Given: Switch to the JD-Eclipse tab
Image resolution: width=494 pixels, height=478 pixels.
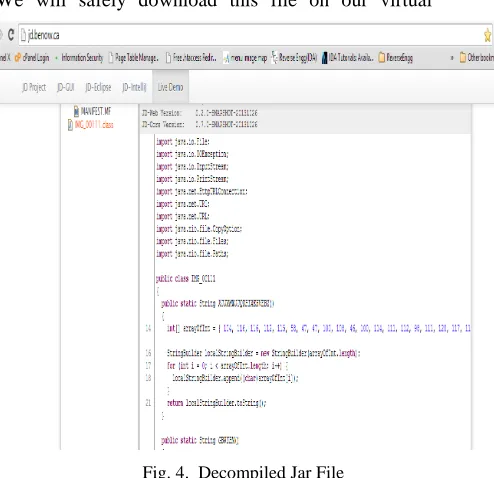Looking at the screenshot, I should 98,87.
